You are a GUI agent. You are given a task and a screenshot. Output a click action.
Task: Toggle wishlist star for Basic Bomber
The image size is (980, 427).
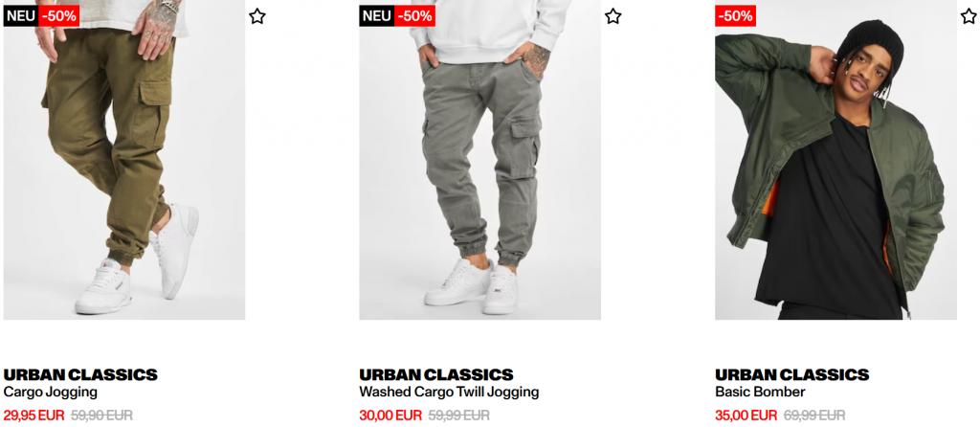[969, 16]
